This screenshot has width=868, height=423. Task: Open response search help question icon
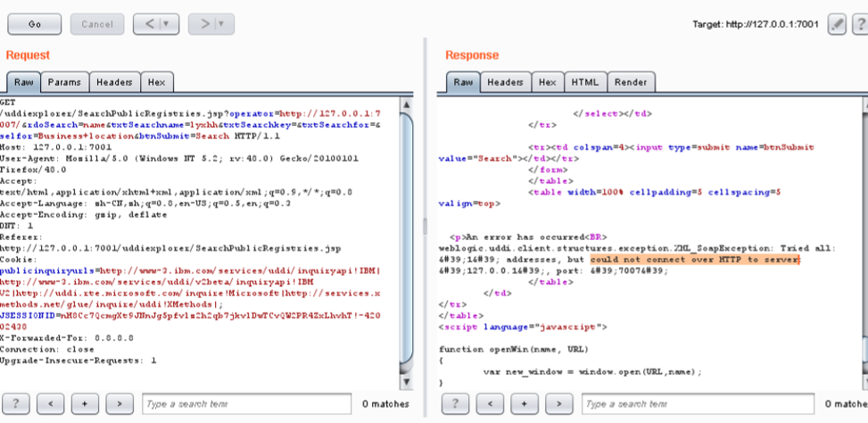pyautogui.click(x=455, y=403)
